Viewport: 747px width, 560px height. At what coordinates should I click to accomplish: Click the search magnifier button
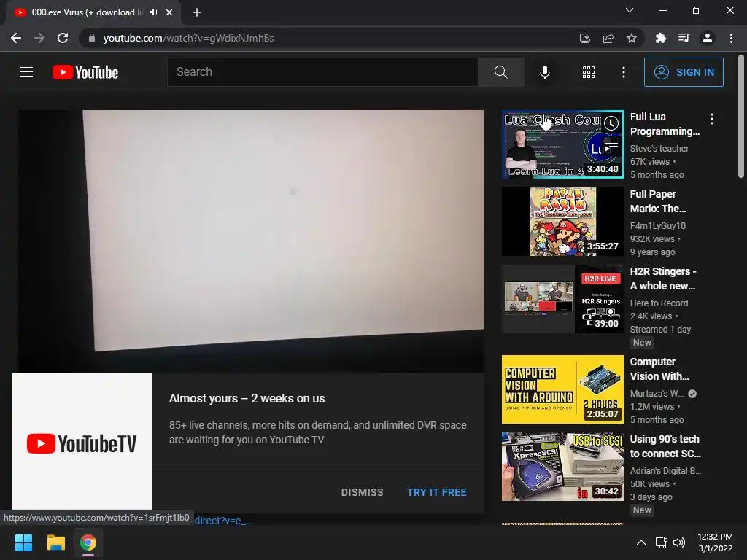tap(500, 72)
